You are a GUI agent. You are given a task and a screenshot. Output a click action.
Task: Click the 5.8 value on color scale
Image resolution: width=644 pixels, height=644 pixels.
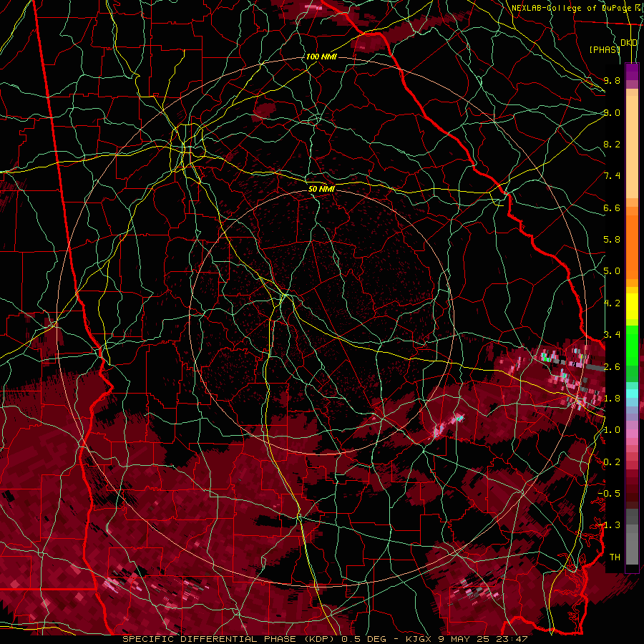(612, 240)
